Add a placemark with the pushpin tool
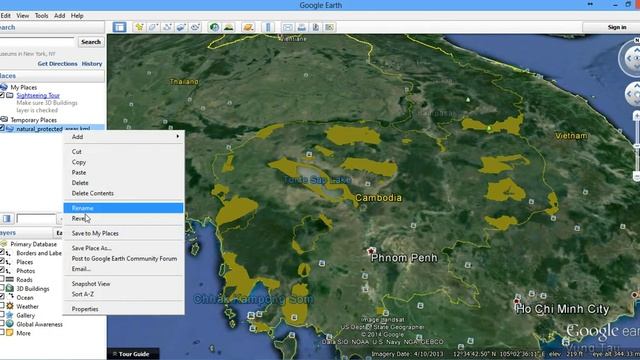This screenshot has height=360, width=640. [x=139, y=27]
